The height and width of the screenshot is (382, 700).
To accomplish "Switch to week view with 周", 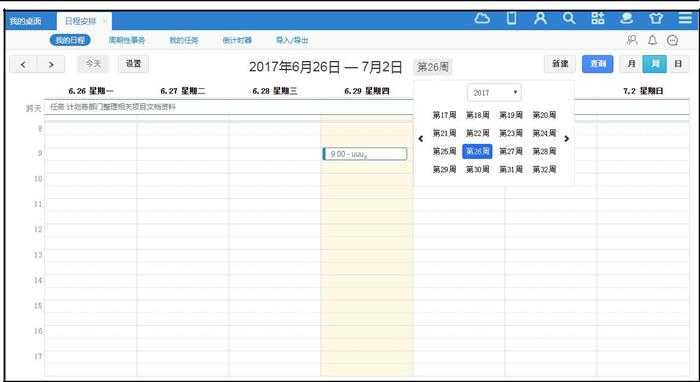I will tap(654, 64).
